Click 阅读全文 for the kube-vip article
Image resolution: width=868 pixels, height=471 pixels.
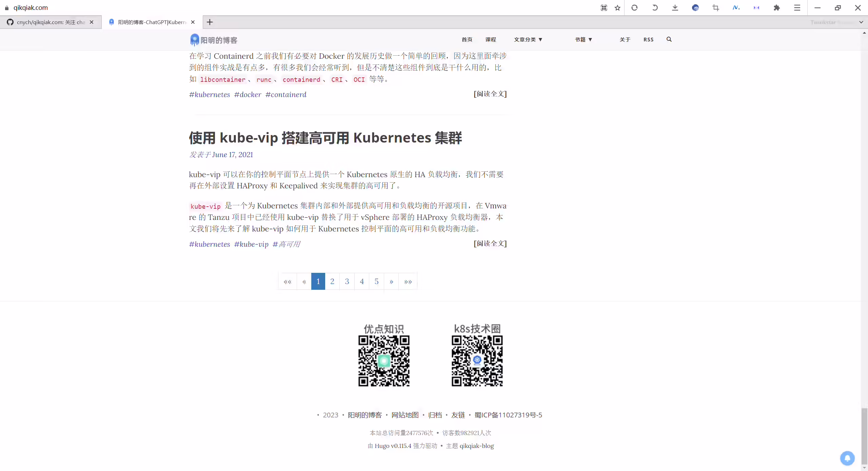(x=490, y=244)
